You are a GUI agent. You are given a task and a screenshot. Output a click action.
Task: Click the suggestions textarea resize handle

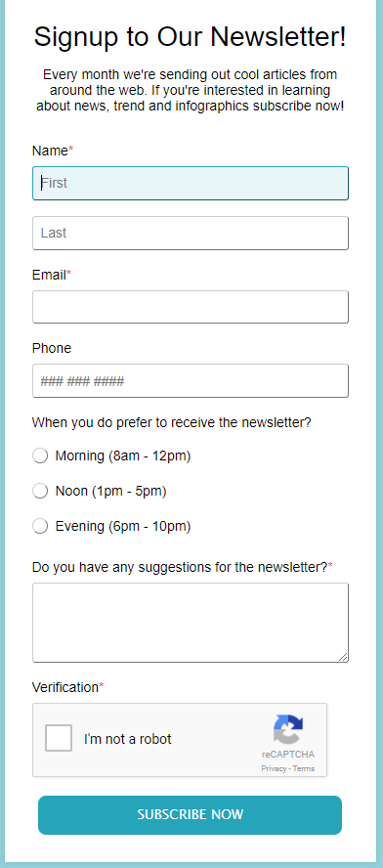click(x=343, y=657)
